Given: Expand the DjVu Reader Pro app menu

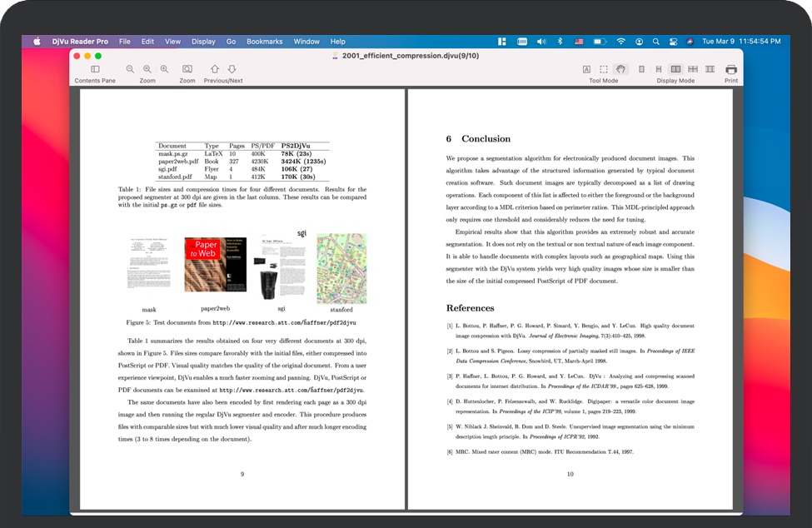Looking at the screenshot, I should coord(80,41).
